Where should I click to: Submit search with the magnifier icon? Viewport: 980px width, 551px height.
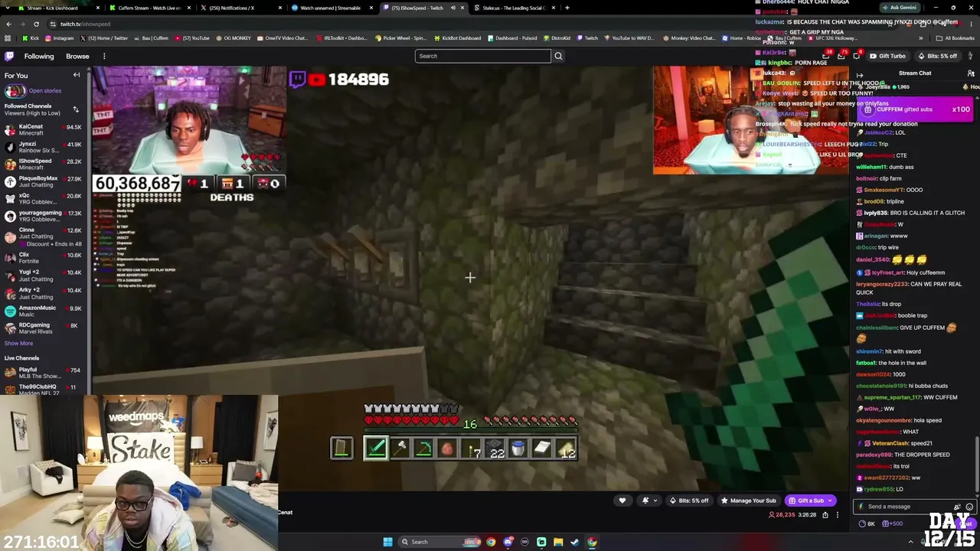click(x=558, y=56)
